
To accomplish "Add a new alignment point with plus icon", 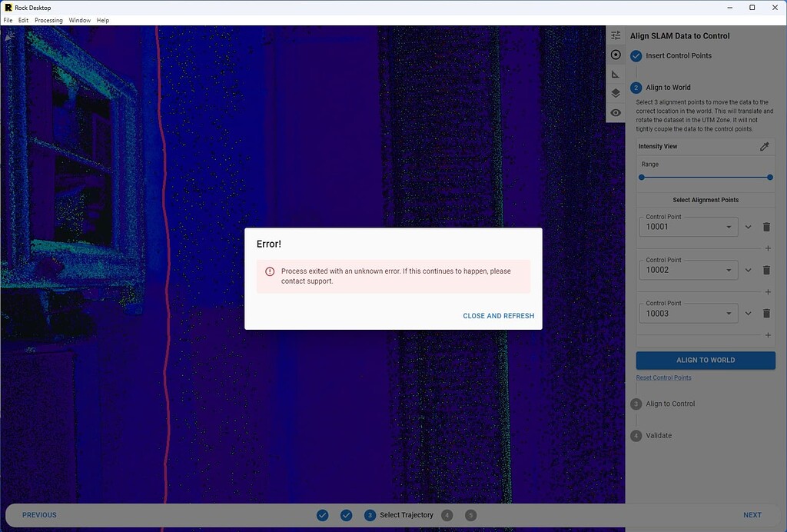I will [x=767, y=248].
